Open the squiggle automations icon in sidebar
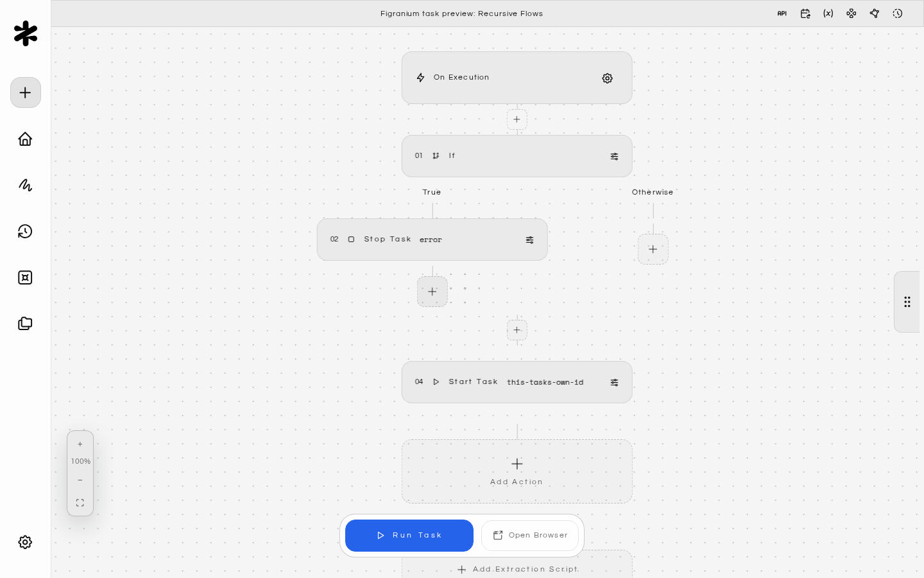Image resolution: width=924 pixels, height=578 pixels. 25,185
